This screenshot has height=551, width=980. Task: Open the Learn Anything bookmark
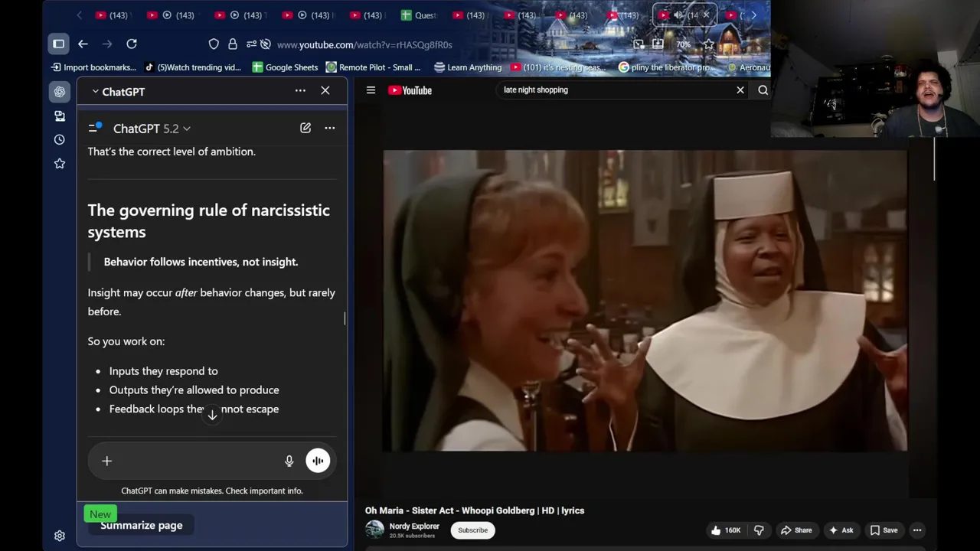point(468,67)
